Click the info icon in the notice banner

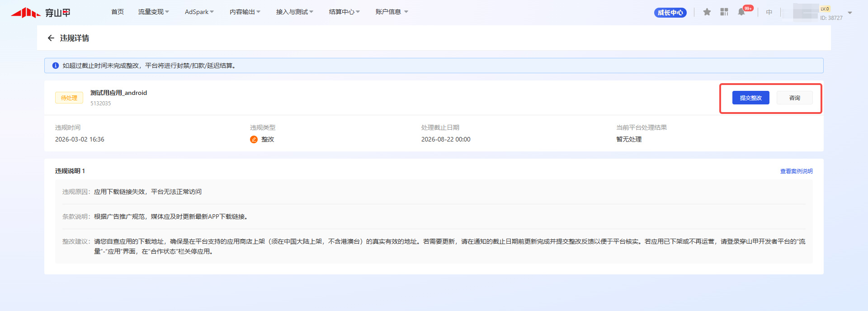coord(56,66)
